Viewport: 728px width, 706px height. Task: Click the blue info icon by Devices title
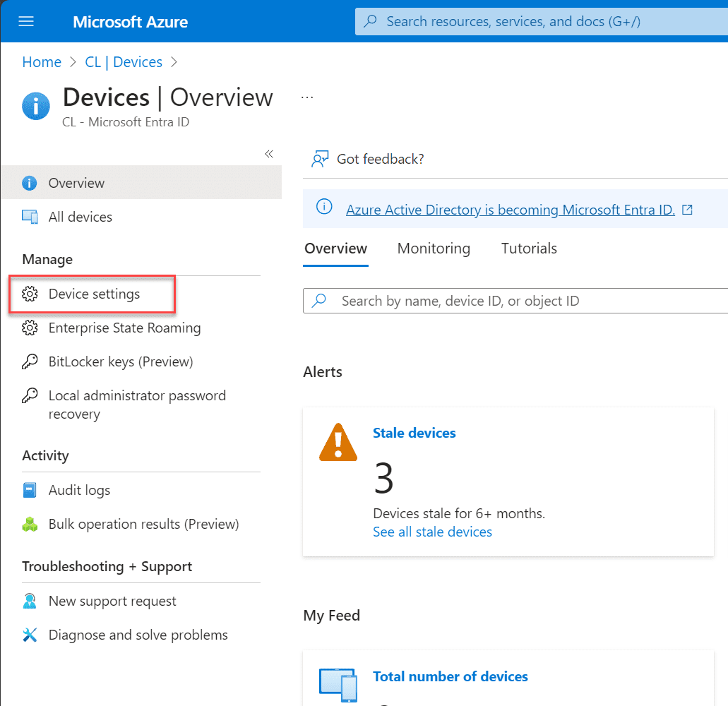point(36,106)
